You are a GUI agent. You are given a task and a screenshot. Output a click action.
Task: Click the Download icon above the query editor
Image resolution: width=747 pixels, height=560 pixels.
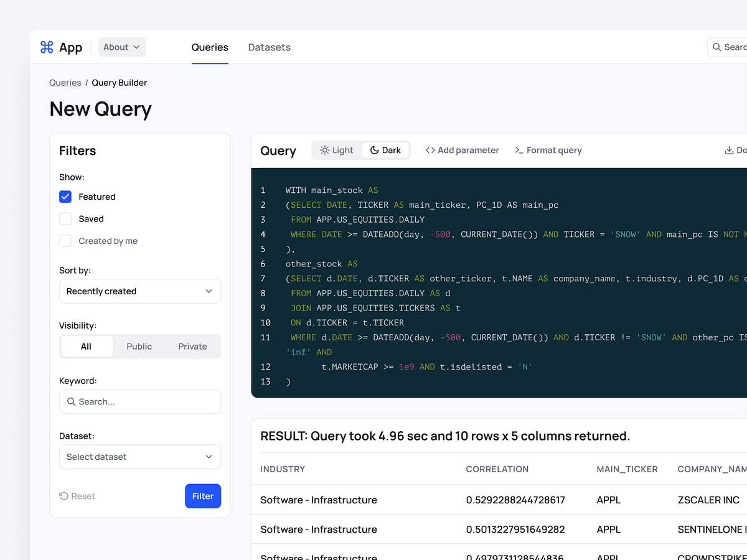[x=728, y=150]
